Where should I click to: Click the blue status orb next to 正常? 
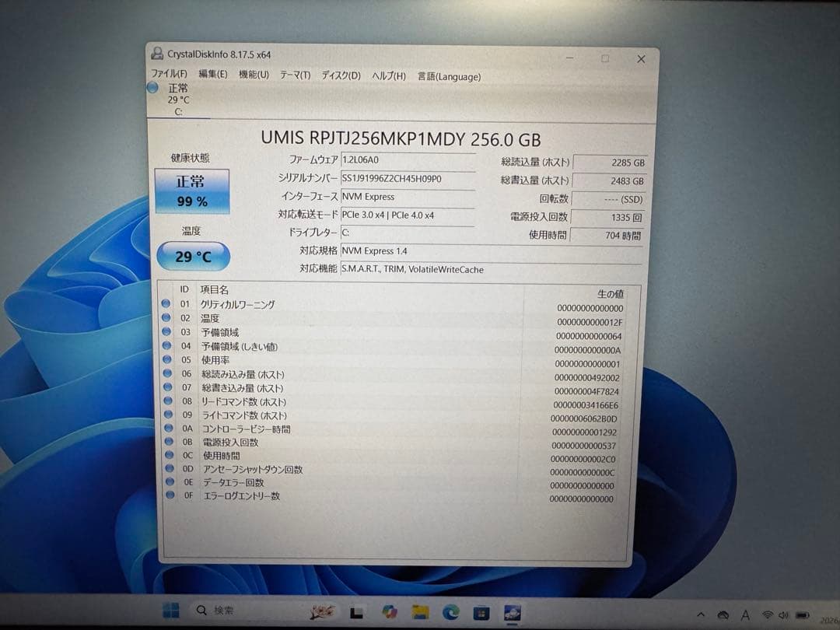click(x=153, y=87)
